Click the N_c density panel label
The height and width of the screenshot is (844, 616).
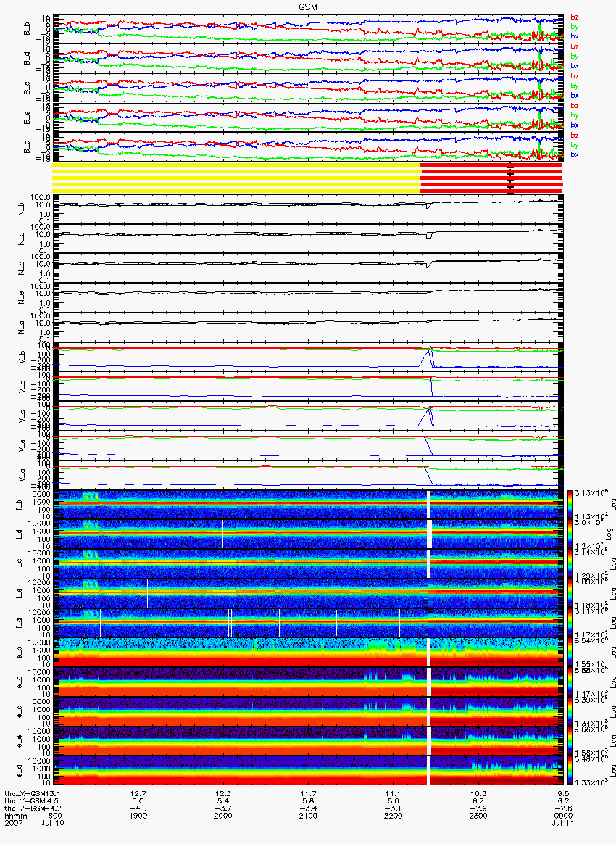click(x=22, y=268)
